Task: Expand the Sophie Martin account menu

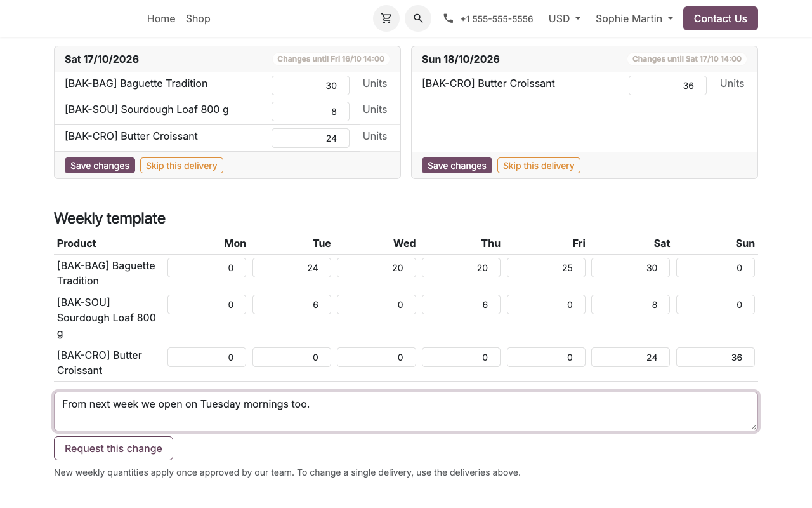Action: (634, 18)
